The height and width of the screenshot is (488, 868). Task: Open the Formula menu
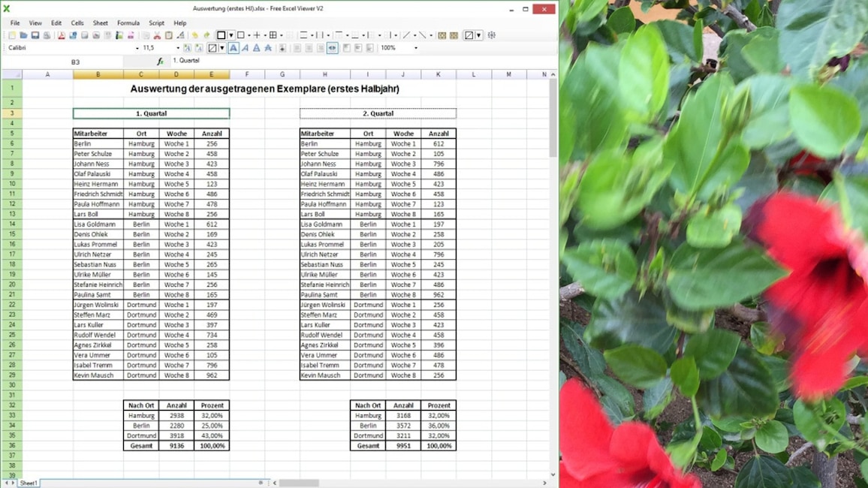pos(128,23)
